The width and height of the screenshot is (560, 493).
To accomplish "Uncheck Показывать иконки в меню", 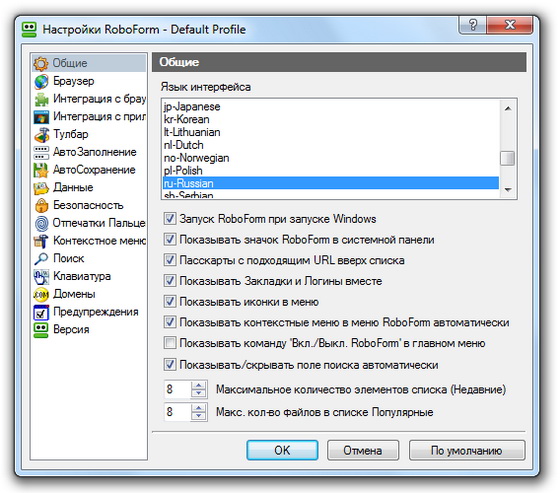I will click(x=170, y=302).
